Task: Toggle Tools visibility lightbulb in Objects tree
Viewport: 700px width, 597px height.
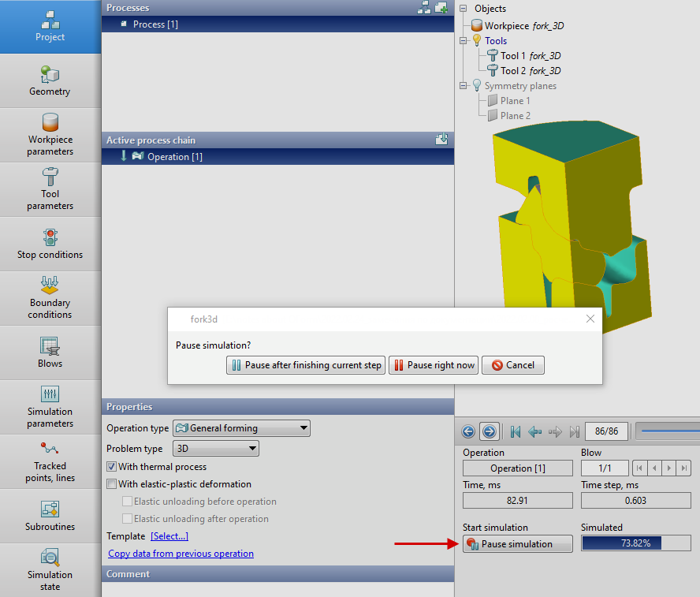Action: (x=476, y=41)
